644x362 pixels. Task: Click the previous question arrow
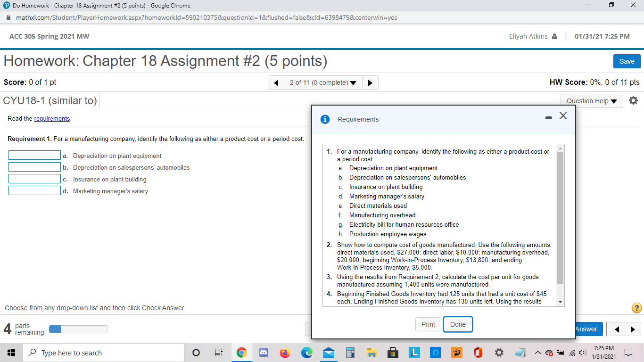coord(276,82)
